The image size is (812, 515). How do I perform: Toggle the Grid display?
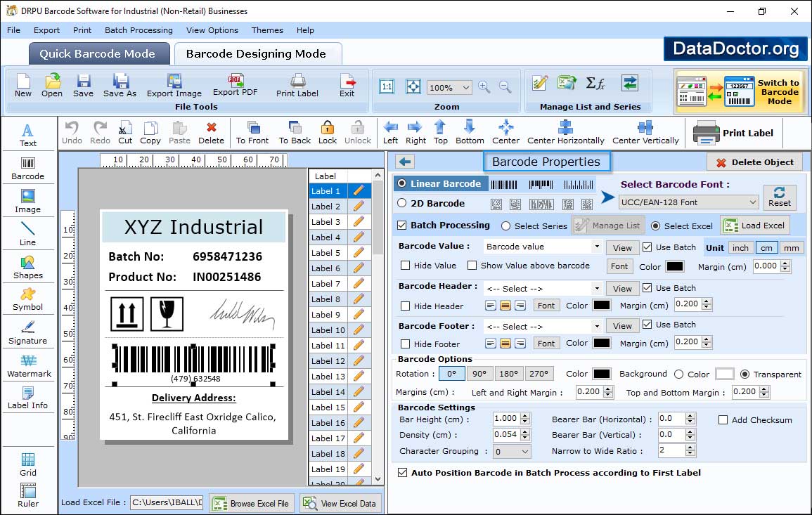click(28, 464)
